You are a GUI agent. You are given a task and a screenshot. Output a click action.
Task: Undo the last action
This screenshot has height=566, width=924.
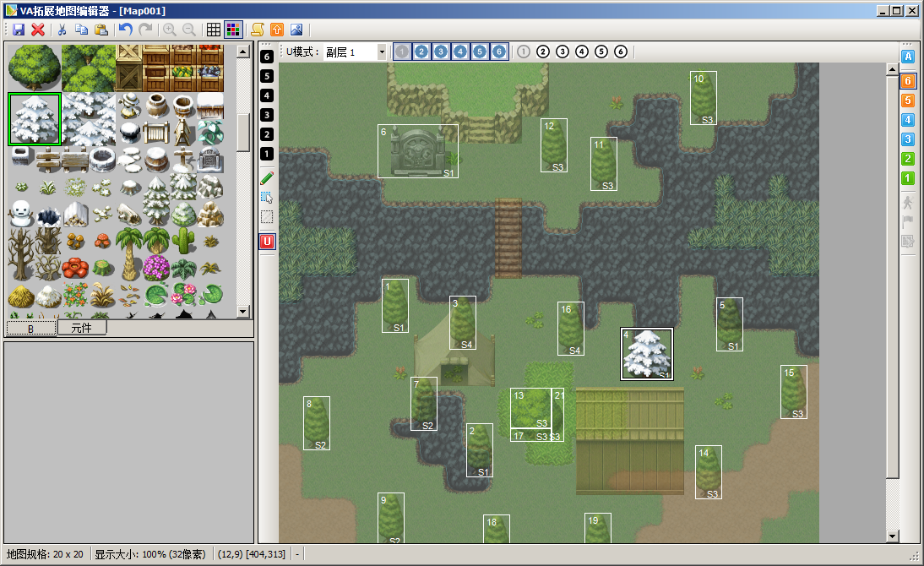[126, 30]
